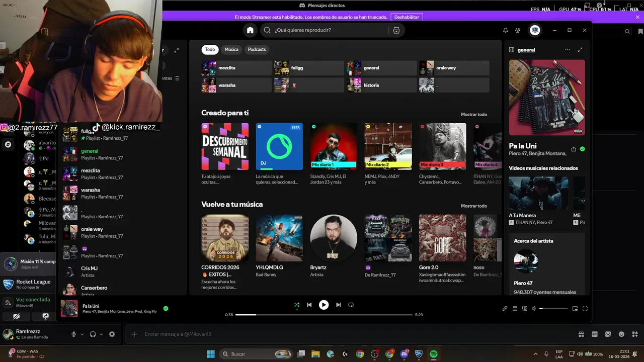Open more options dots in now playing panel
The width and height of the screenshot is (644, 362).
(x=568, y=50)
